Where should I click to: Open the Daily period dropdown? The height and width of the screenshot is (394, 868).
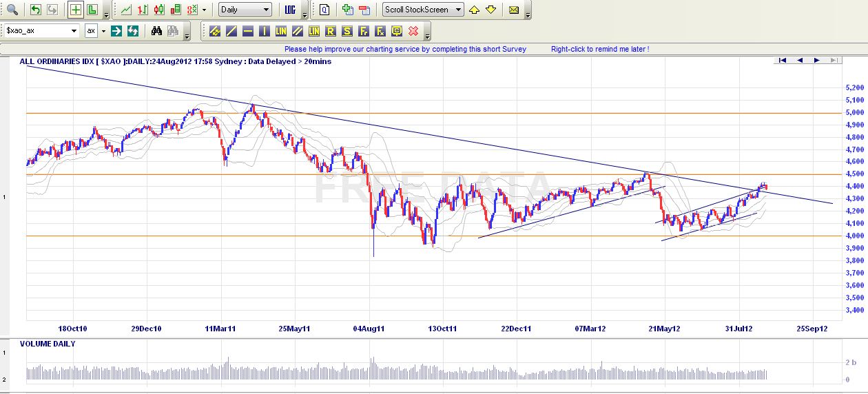tap(245, 10)
